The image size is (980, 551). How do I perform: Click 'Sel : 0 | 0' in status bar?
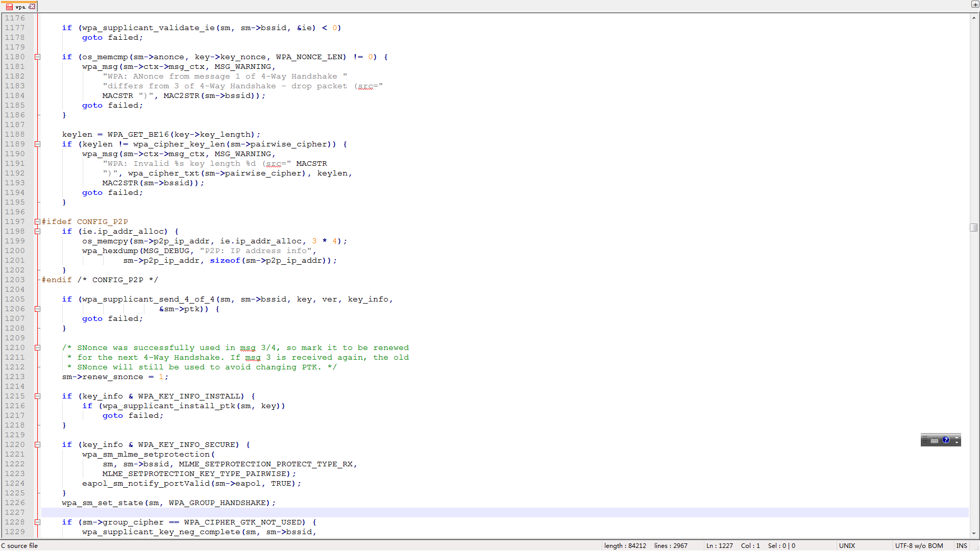tap(781, 546)
